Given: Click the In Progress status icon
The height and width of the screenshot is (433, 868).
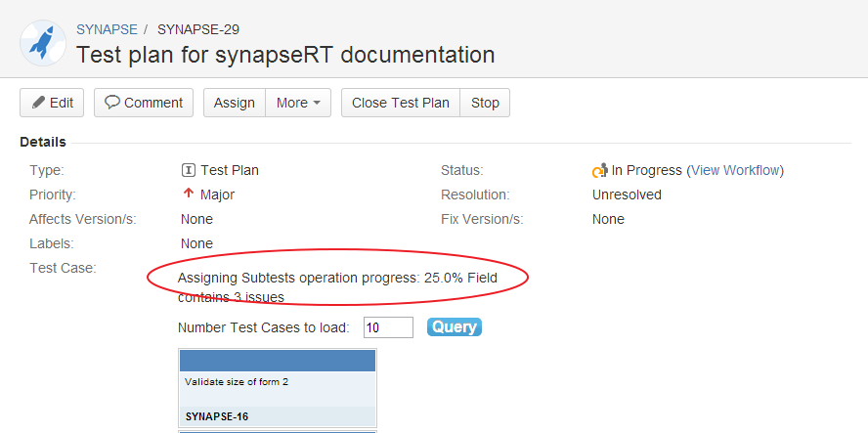Looking at the screenshot, I should [600, 170].
